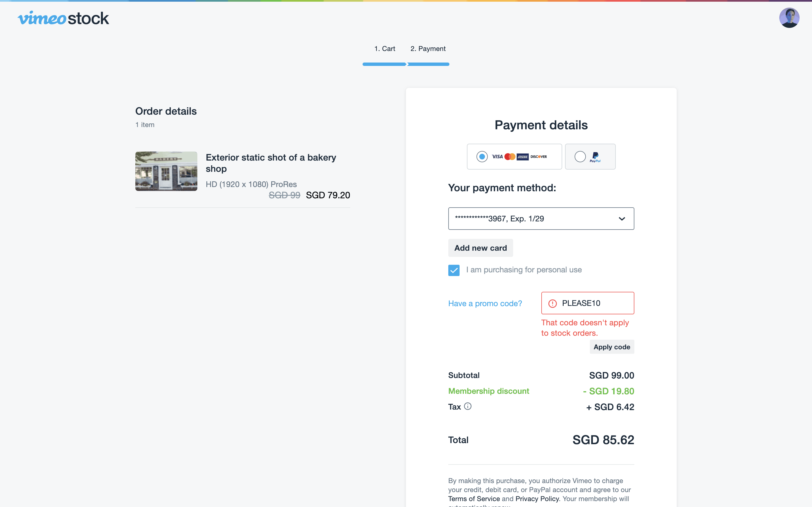This screenshot has width=812, height=507.
Task: Open the user profile avatar menu
Action: 789,18
